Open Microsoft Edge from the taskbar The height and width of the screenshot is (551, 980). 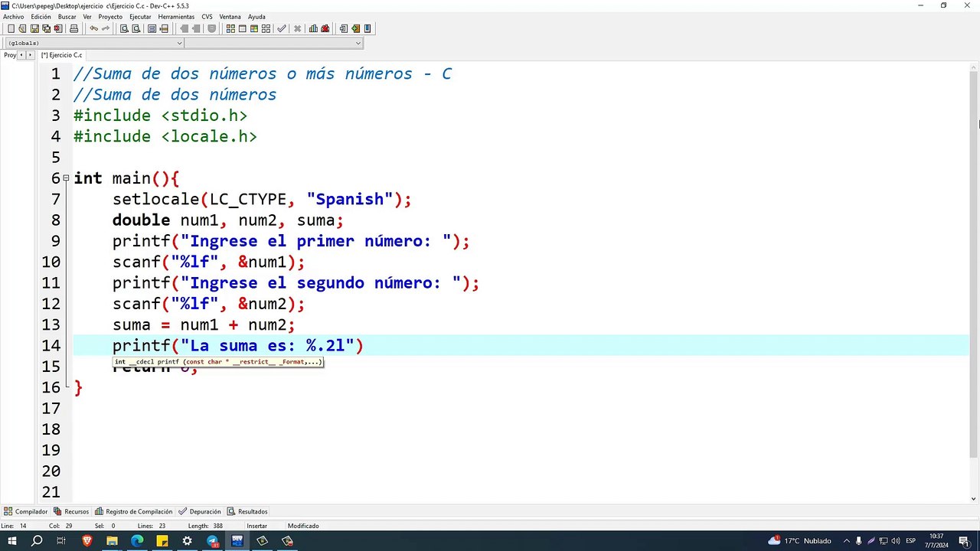[137, 541]
